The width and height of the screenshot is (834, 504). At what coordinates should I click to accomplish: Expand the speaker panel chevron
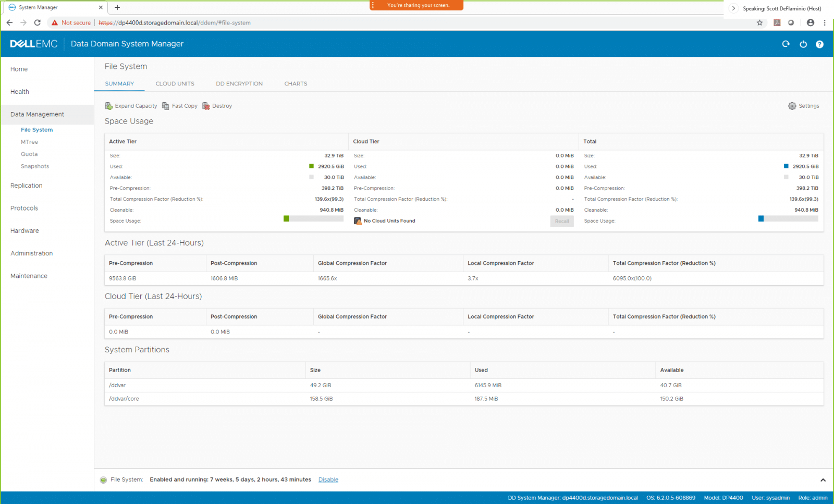(733, 8)
